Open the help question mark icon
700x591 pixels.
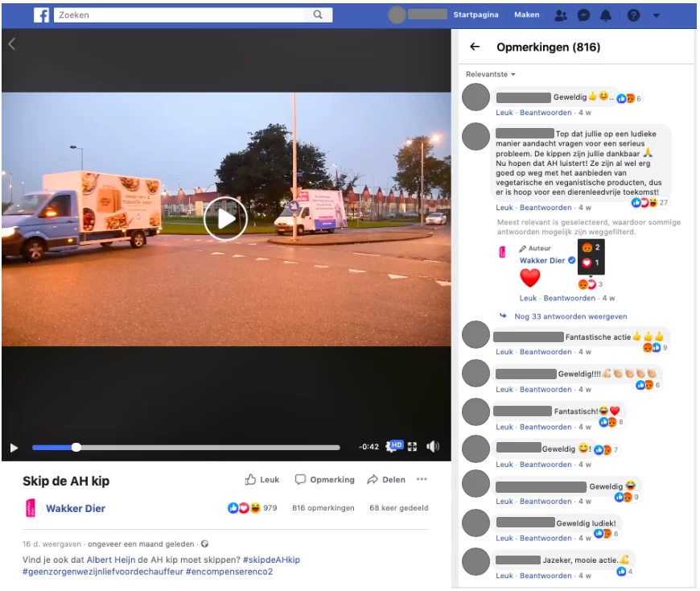[634, 15]
